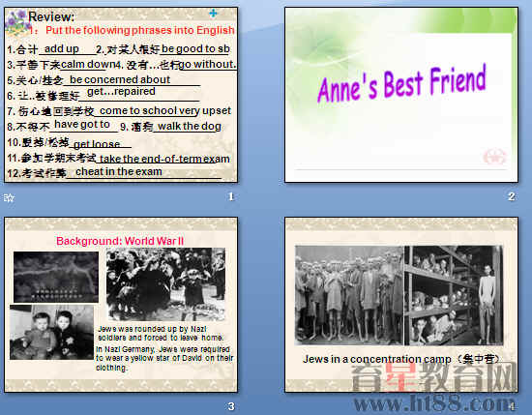
Task: Click the blue plus icon on slide 1
Action: click(x=213, y=14)
